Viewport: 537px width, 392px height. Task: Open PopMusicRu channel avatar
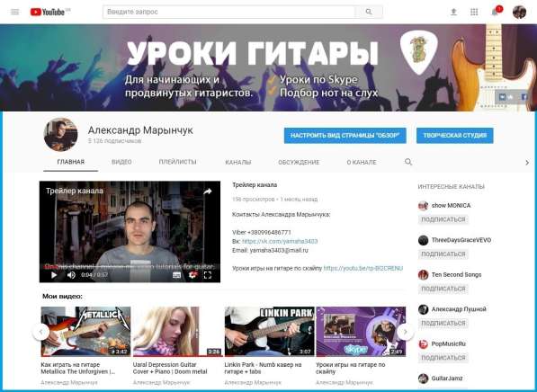pos(424,344)
